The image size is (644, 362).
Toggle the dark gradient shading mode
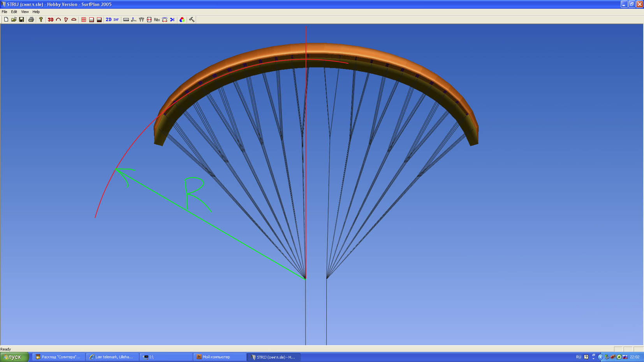(99, 19)
